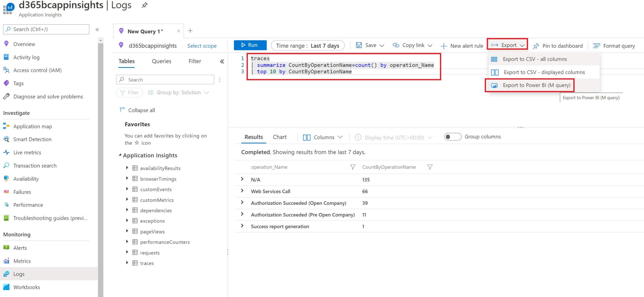Image resolution: width=644 pixels, height=297 pixels.
Task: Open the Performance page
Action: (28, 205)
